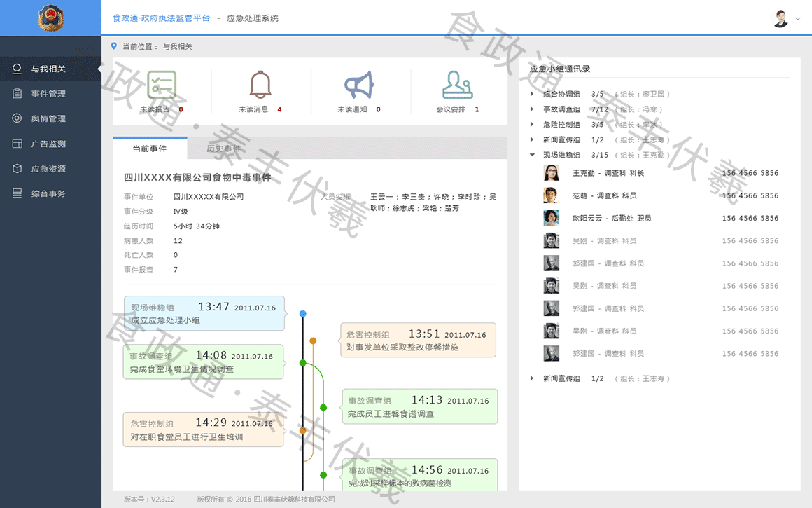Select the 当前事件 tab
812x508 pixels.
[x=149, y=149]
